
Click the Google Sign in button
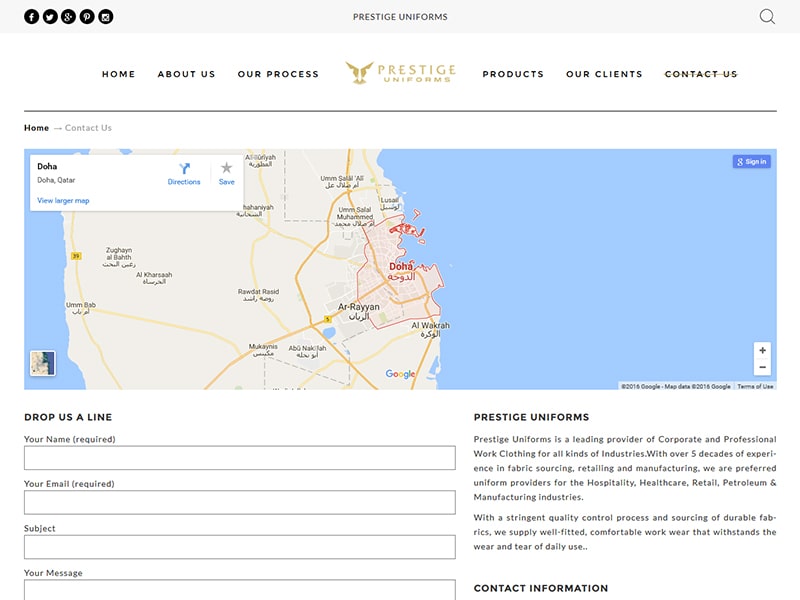(752, 162)
